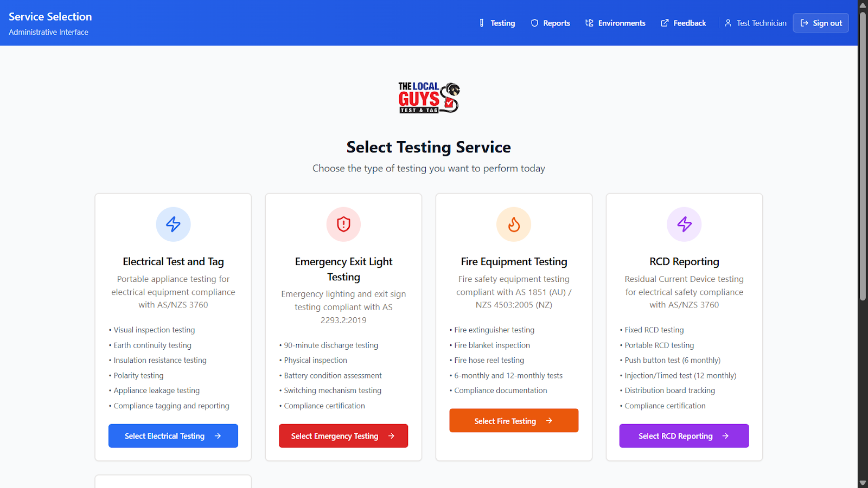The width and height of the screenshot is (868, 488).
Task: Click the Feedback external link icon
Action: tap(665, 23)
